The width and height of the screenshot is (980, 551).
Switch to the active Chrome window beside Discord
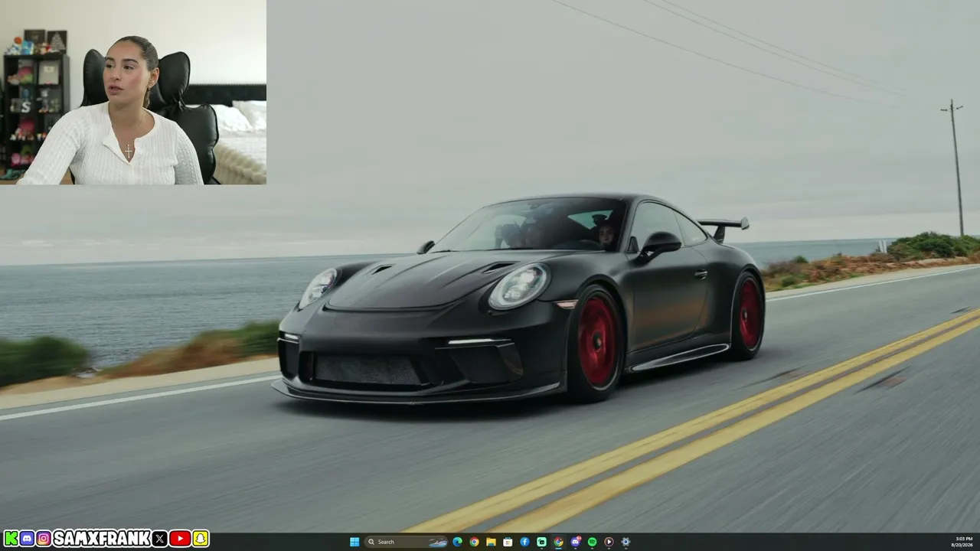click(558, 542)
